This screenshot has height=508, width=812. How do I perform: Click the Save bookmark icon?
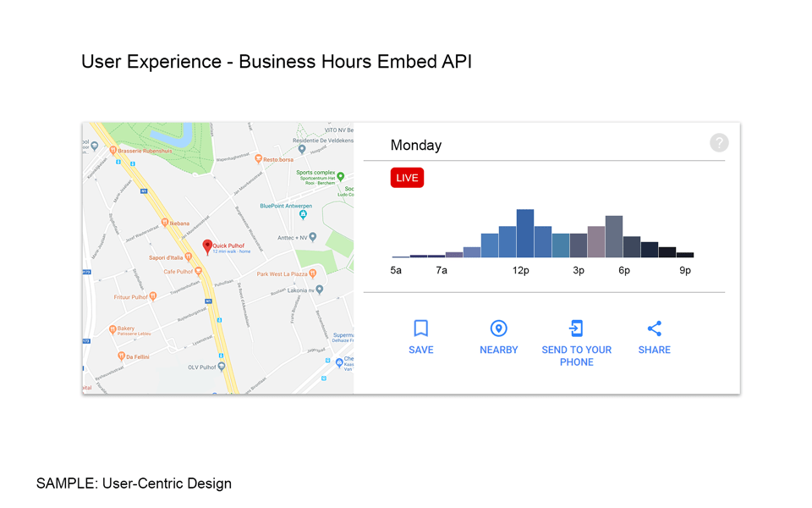tap(420, 329)
